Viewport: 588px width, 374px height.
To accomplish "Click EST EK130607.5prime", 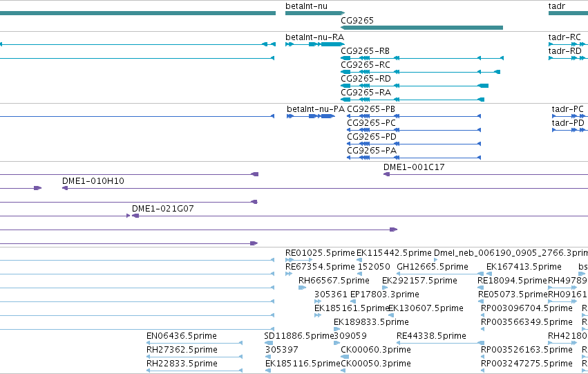I will pyautogui.click(x=391, y=315).
